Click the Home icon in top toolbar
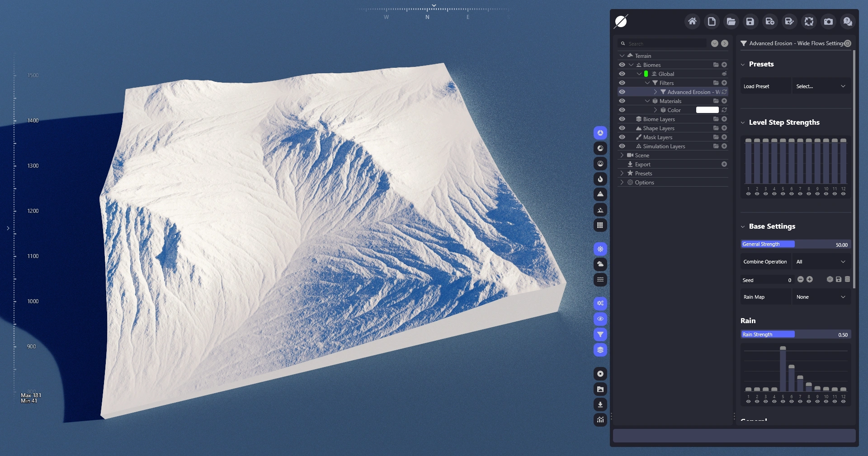This screenshot has height=456, width=868. [692, 21]
